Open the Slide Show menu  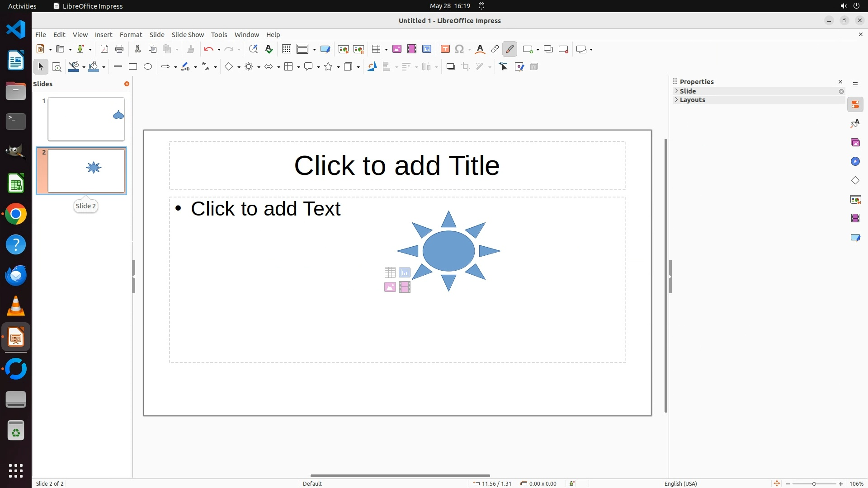point(188,35)
